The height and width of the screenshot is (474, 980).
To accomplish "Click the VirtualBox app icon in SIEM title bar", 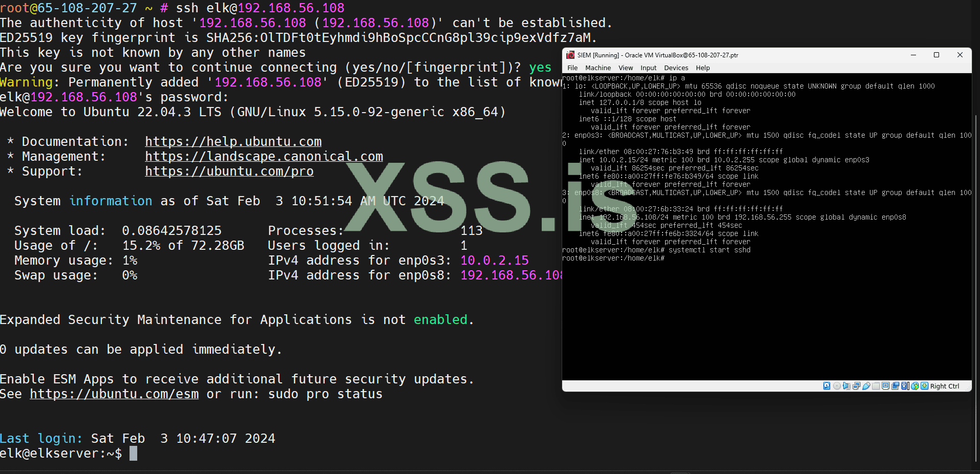I will click(570, 55).
